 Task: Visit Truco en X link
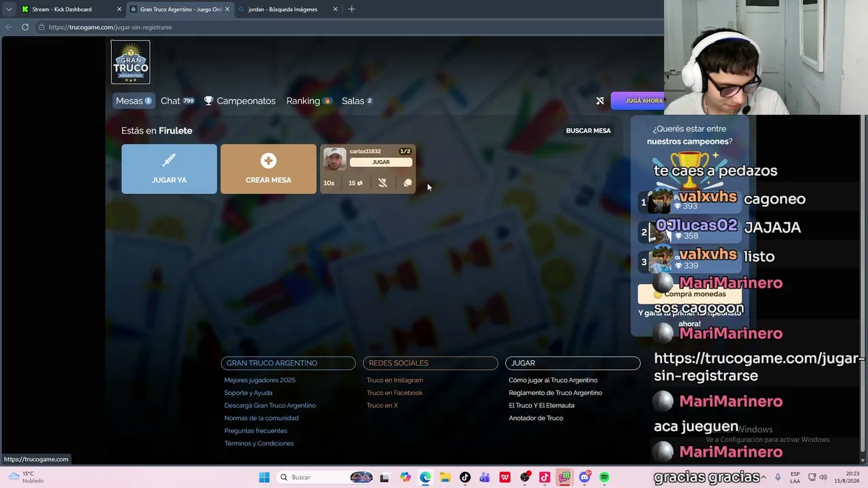tap(382, 405)
